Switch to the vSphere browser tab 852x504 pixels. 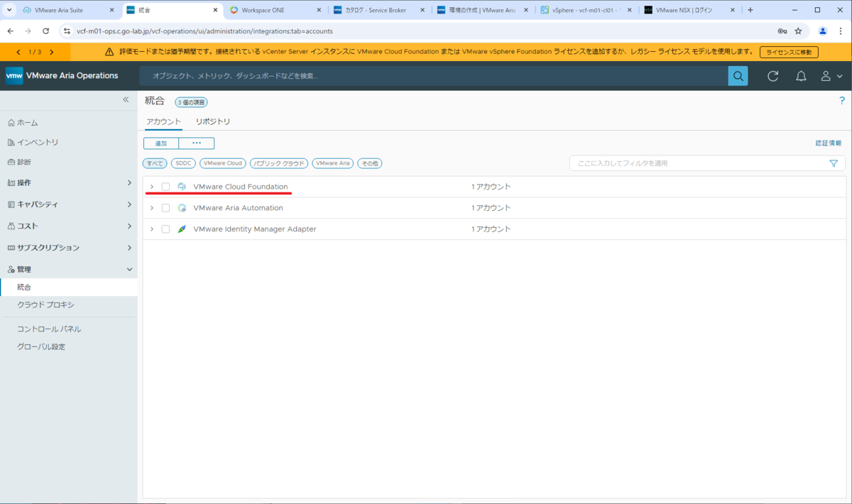585,10
